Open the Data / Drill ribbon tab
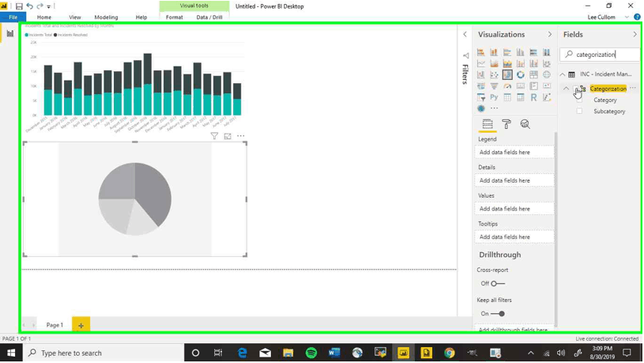Viewport: 644px width, 363px height. pyautogui.click(x=209, y=17)
